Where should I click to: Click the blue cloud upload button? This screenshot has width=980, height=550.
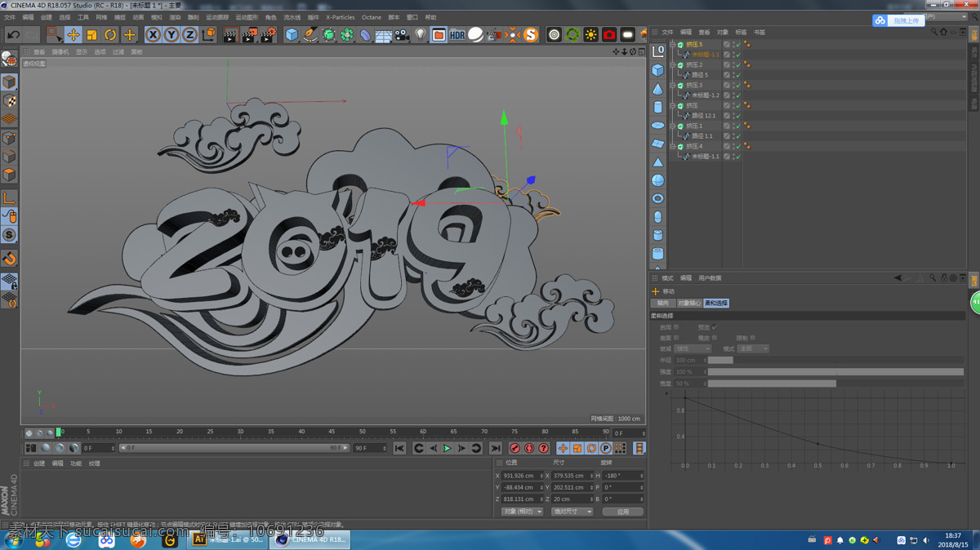(898, 20)
